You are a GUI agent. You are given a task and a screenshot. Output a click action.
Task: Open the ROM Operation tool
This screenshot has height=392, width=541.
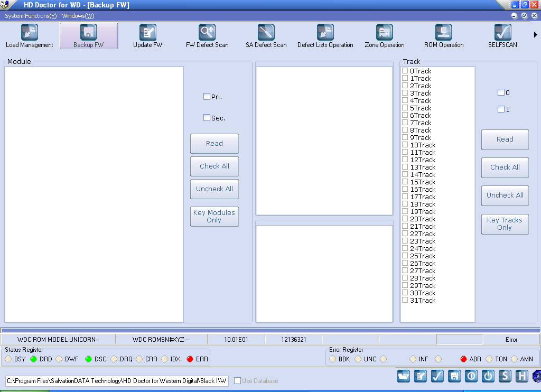tap(444, 36)
